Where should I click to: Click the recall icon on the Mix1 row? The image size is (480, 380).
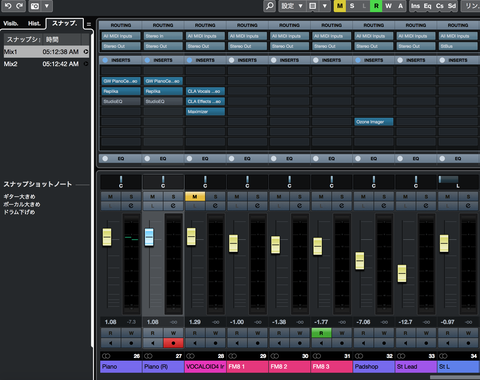86,52
